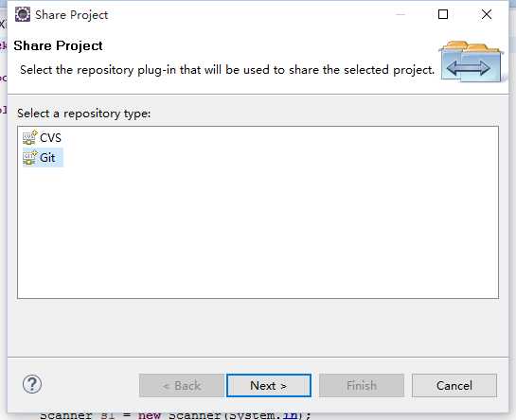Go to previous page with Back
The height and width of the screenshot is (420, 516).
coord(182,385)
